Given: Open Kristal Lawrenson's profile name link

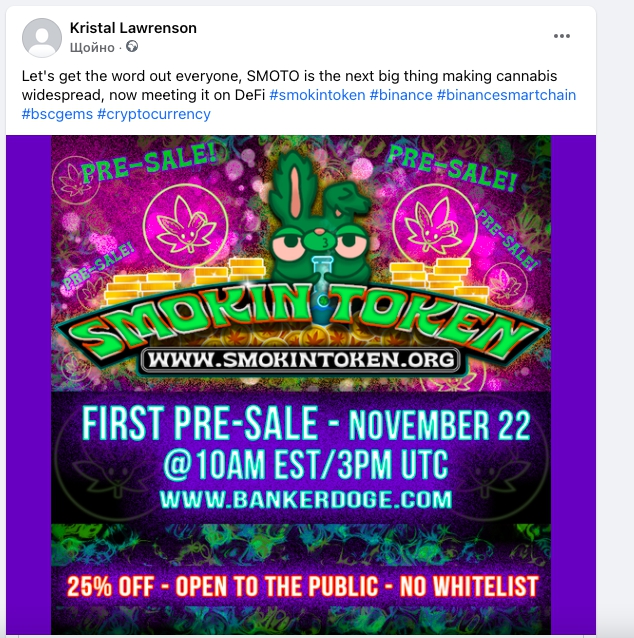Looking at the screenshot, I should (x=133, y=28).
